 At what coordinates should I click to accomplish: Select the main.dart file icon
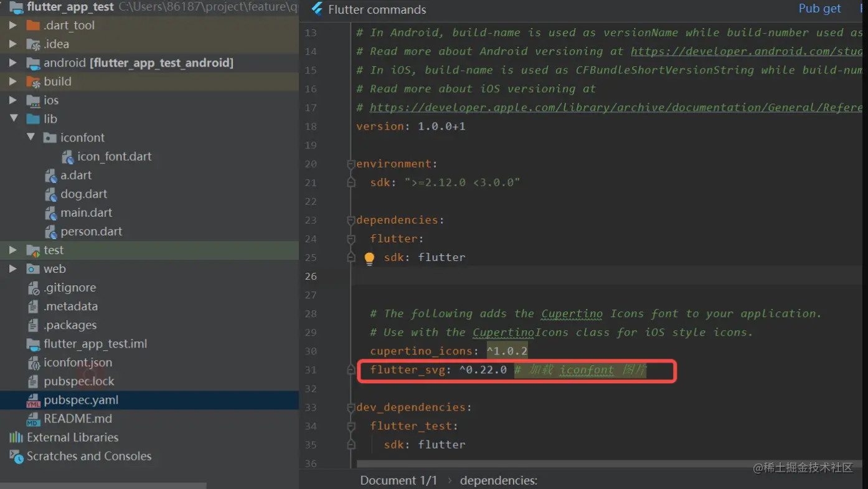(x=51, y=213)
